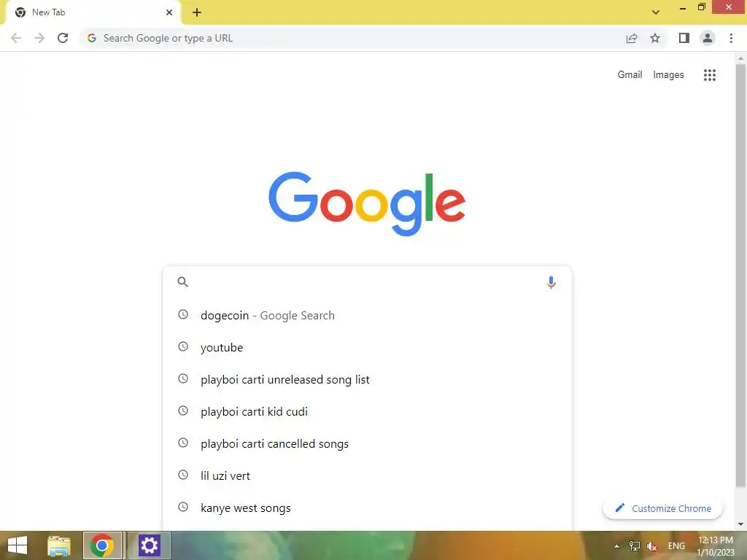This screenshot has width=747, height=560.
Task: Open the profile avatar icon
Action: (x=708, y=38)
